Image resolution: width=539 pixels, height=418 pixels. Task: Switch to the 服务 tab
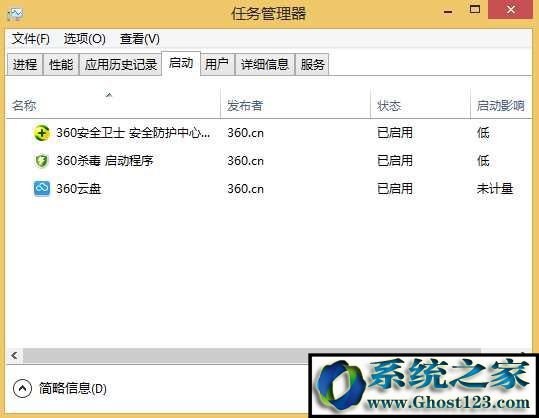(x=312, y=64)
